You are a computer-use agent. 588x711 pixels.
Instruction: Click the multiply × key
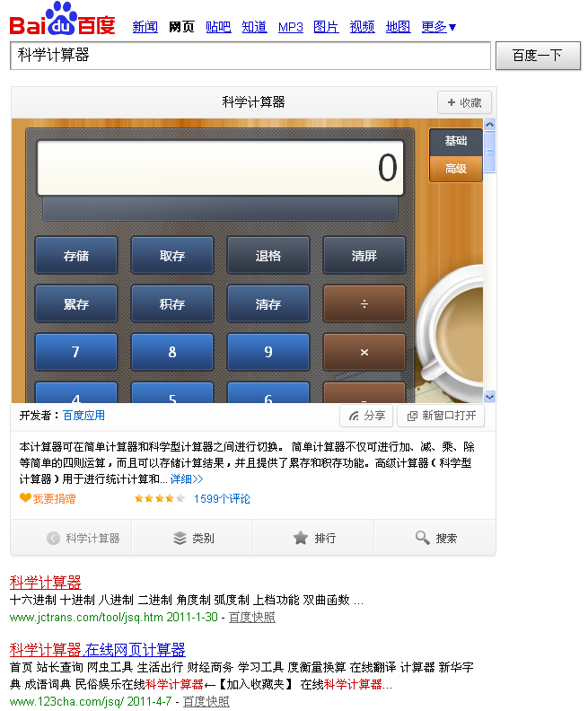tap(364, 352)
